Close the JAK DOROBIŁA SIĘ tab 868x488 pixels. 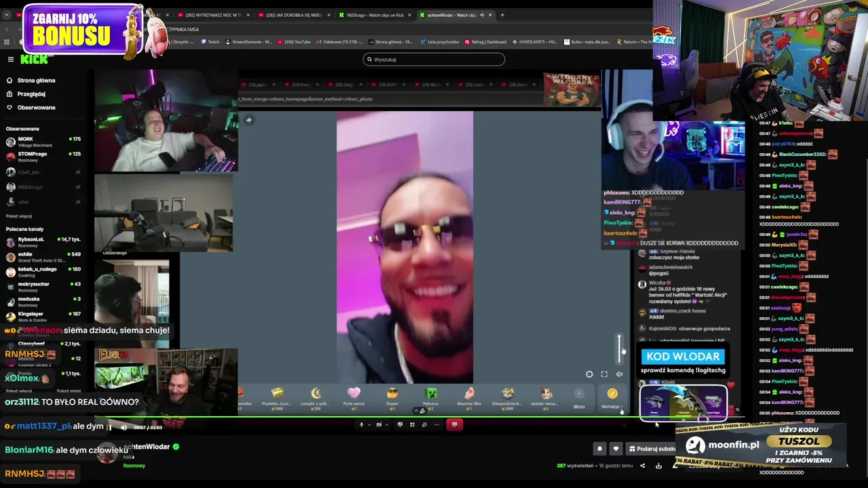[x=328, y=15]
